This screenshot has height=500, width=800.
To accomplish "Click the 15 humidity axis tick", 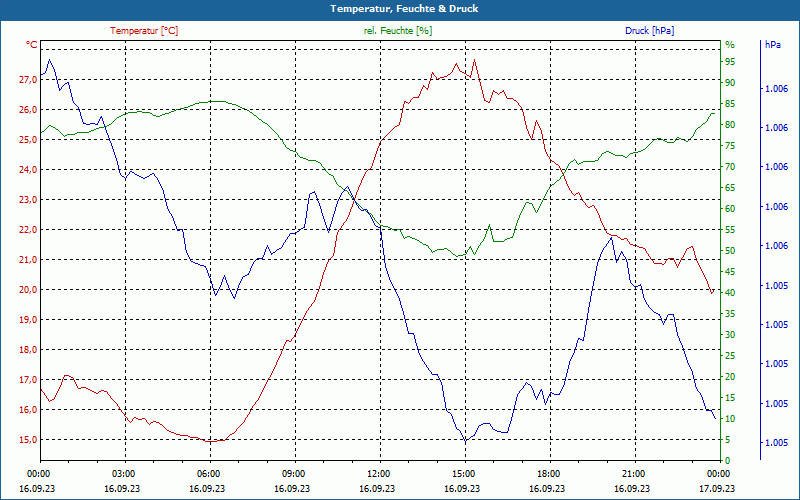I will point(730,398).
